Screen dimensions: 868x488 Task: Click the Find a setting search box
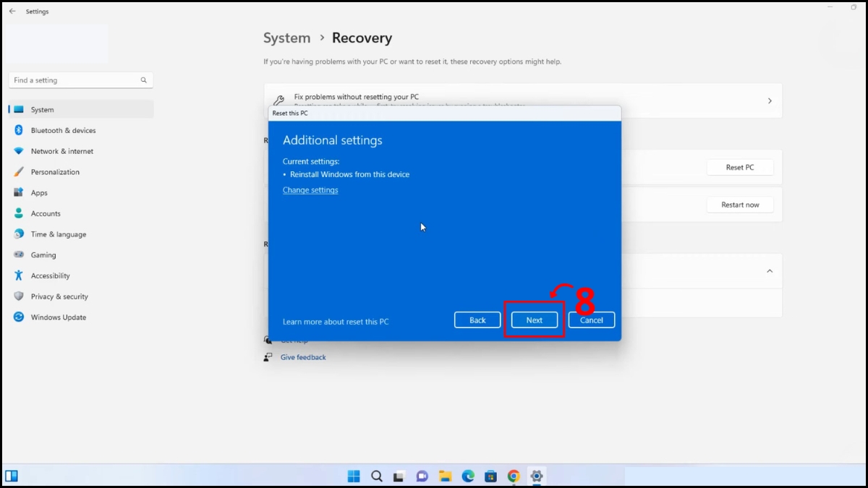tap(80, 80)
